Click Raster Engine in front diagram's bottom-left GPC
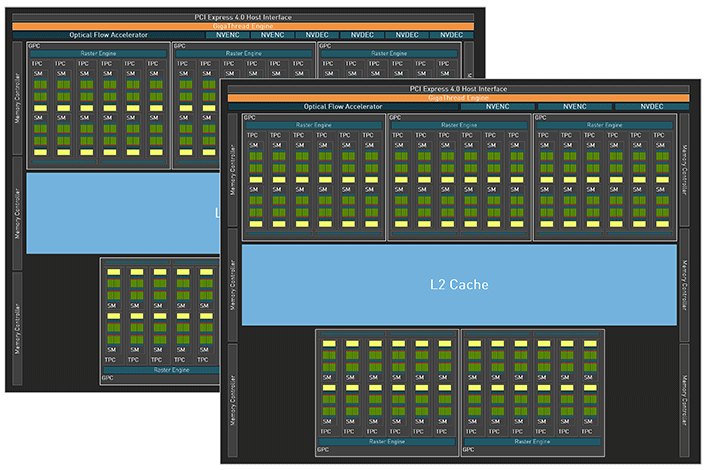 386,441
